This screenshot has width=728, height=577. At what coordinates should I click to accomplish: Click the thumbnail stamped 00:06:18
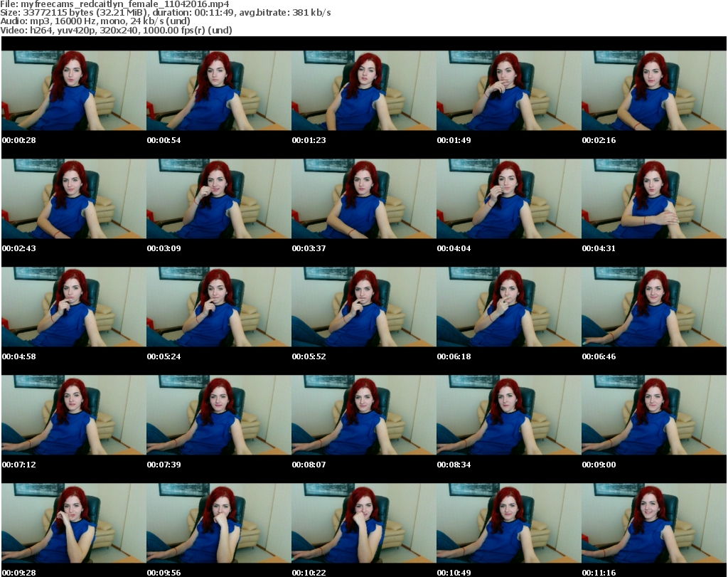508,307
